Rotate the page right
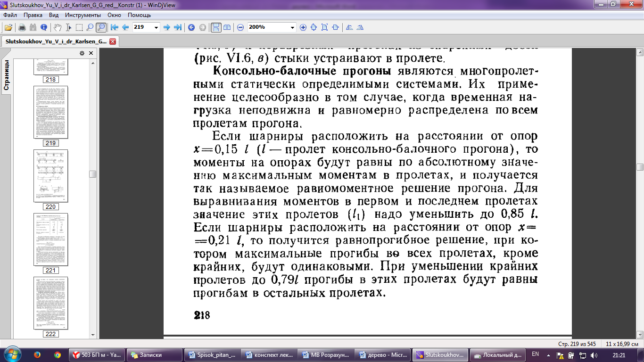 click(x=360, y=27)
